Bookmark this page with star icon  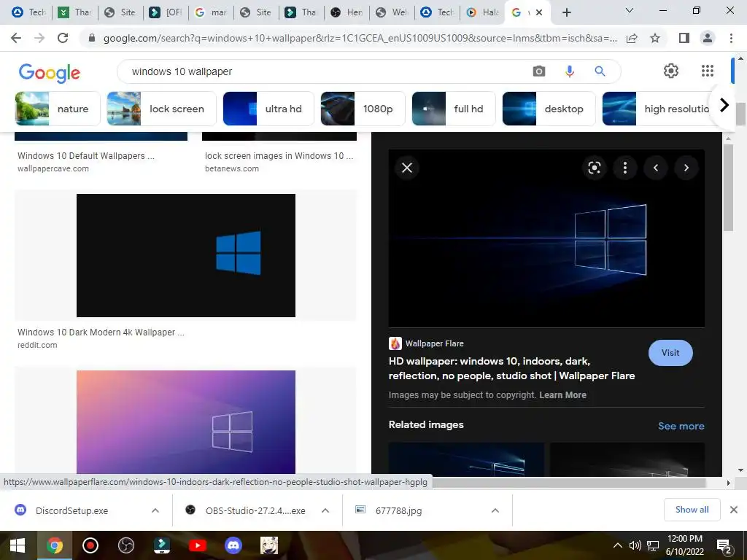tap(655, 38)
